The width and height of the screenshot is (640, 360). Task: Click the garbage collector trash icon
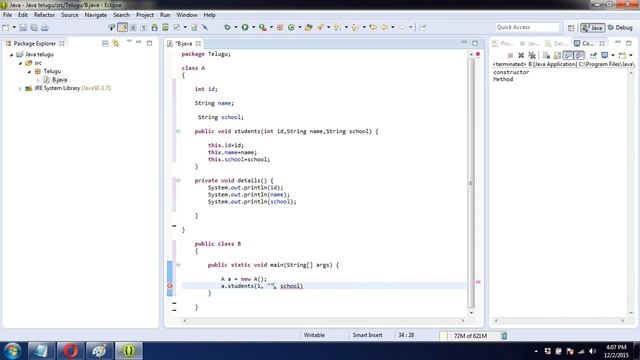tap(504, 336)
